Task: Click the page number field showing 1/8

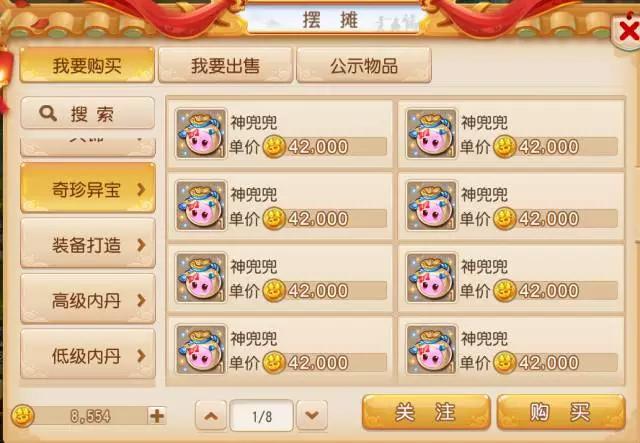Action: [262, 416]
